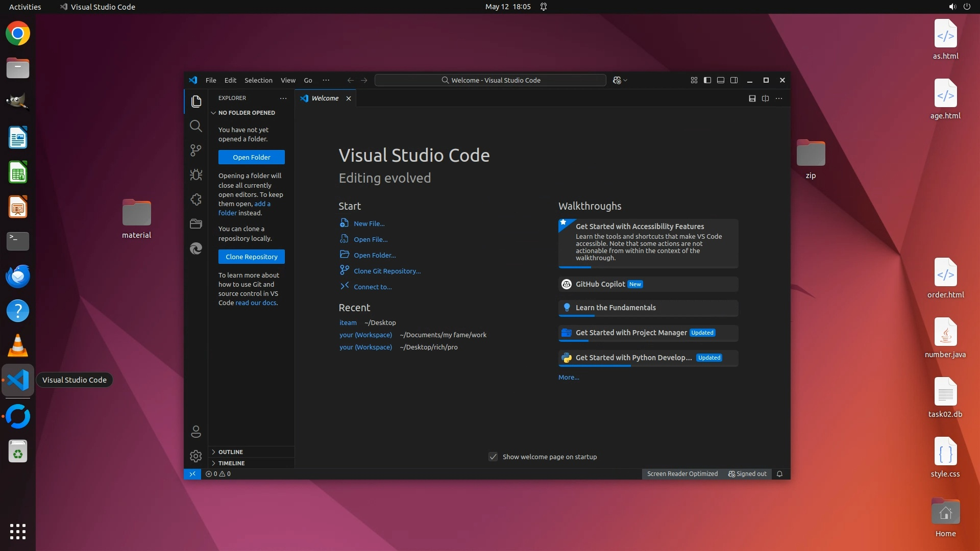The width and height of the screenshot is (980, 551).
Task: Open Run and Debug view icon
Action: [195, 174]
